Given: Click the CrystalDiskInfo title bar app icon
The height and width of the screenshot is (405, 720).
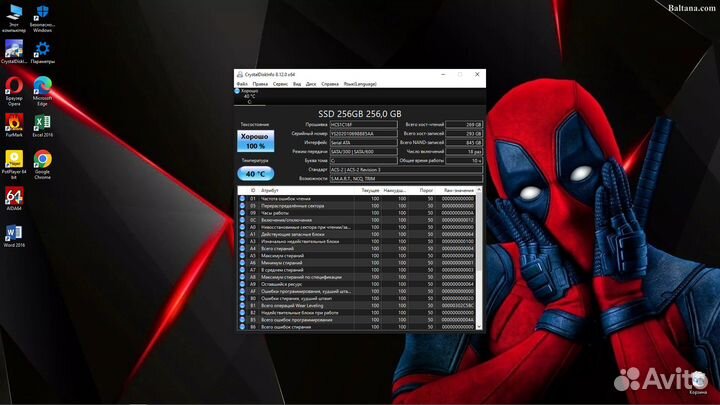Looking at the screenshot, I should pyautogui.click(x=240, y=74).
